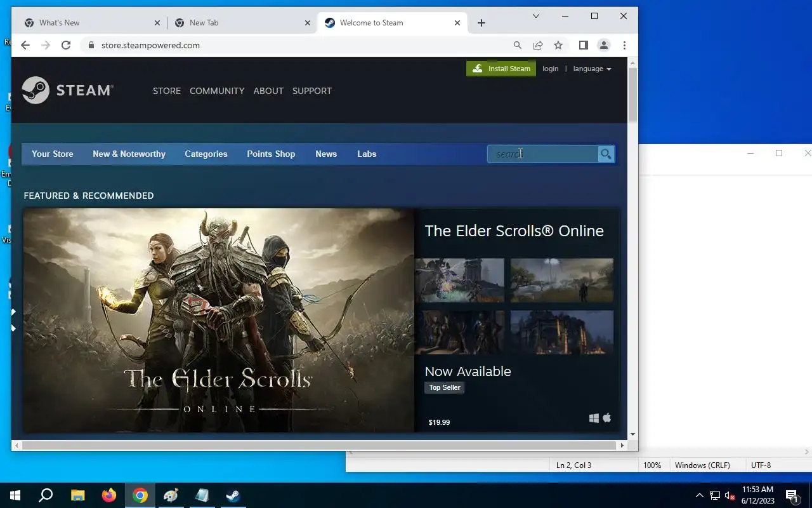The width and height of the screenshot is (812, 508).
Task: Click the Steam logo in page header
Action: 67,90
